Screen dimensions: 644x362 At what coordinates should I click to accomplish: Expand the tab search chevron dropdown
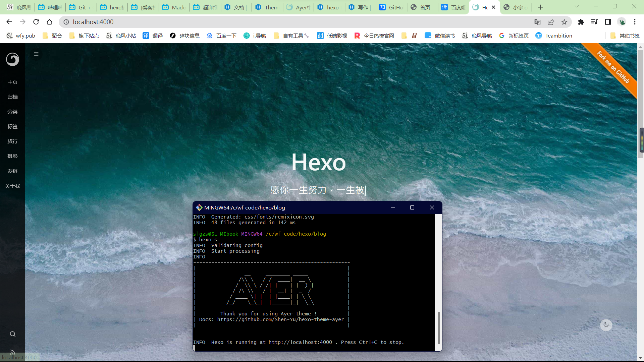(577, 6)
